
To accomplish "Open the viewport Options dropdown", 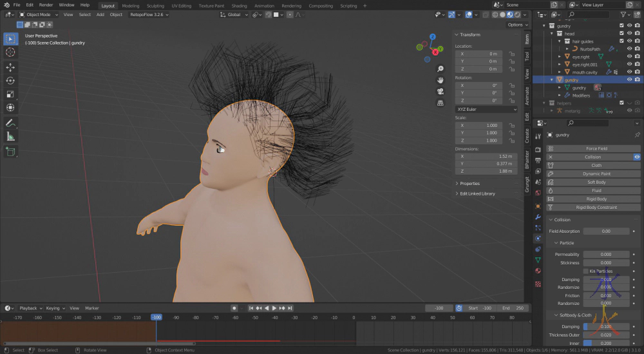I will pyautogui.click(x=518, y=25).
